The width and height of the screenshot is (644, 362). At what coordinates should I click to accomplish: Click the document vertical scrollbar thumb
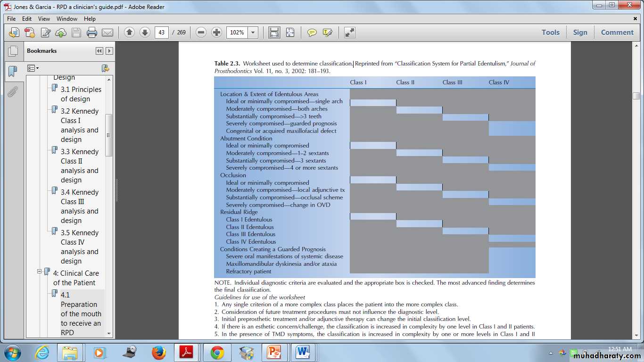point(636,96)
